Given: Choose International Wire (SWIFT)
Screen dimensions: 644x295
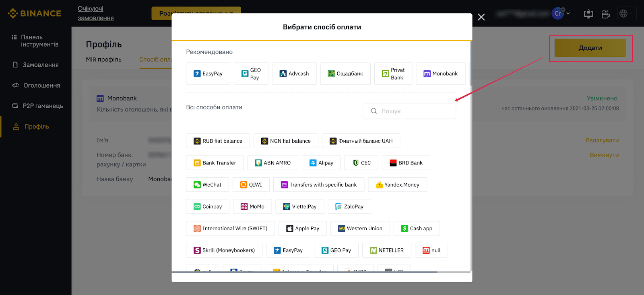Looking at the screenshot, I should (x=230, y=228).
